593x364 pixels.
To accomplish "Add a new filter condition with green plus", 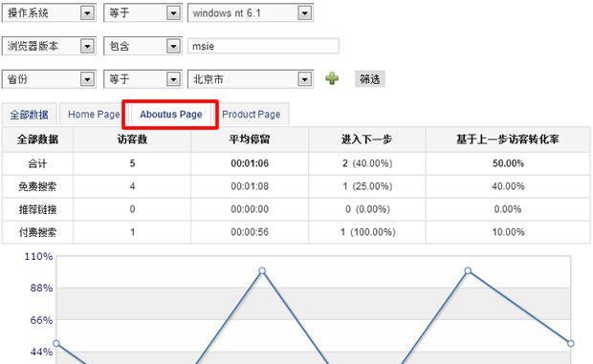I will 332,79.
